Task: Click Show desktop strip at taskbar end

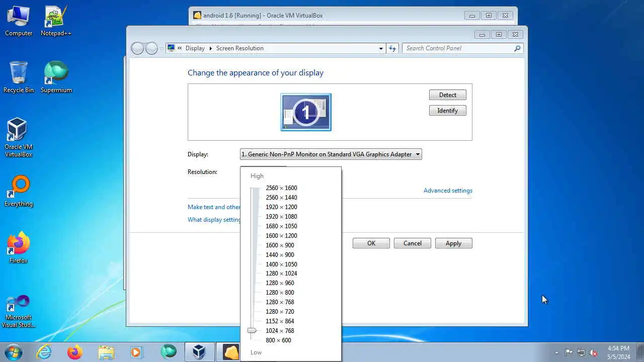Action: [x=640, y=352]
